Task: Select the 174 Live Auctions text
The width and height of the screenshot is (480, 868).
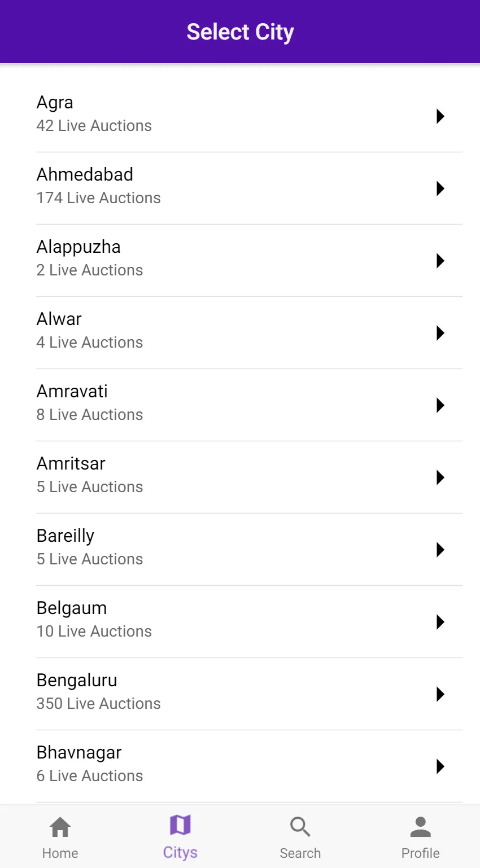Action: coord(99,198)
